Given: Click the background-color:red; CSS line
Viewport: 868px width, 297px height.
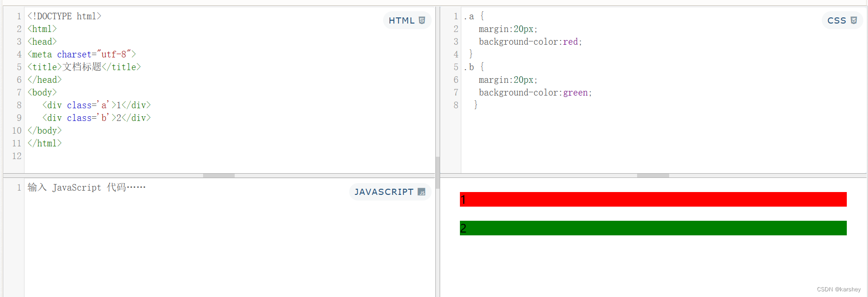Looking at the screenshot, I should tap(531, 41).
